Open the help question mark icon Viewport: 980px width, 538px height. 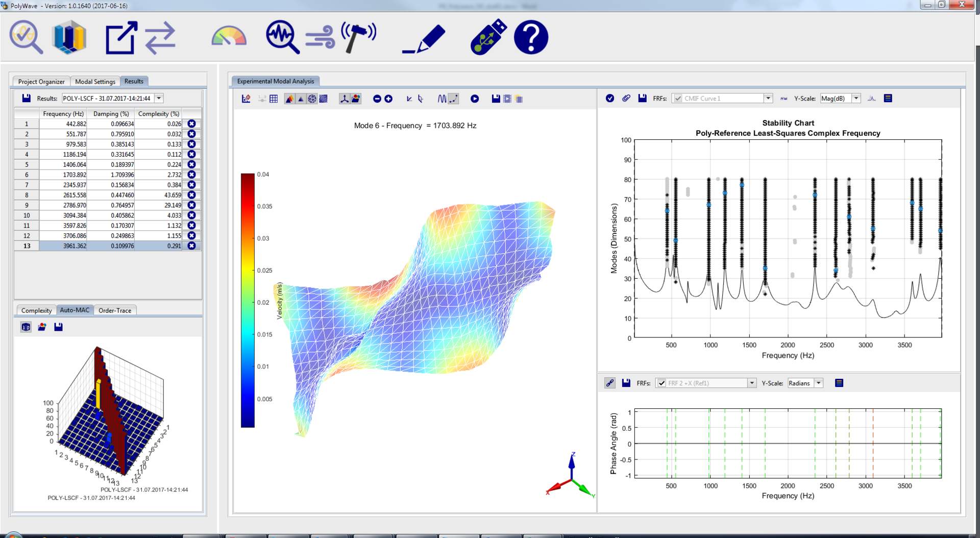[531, 37]
